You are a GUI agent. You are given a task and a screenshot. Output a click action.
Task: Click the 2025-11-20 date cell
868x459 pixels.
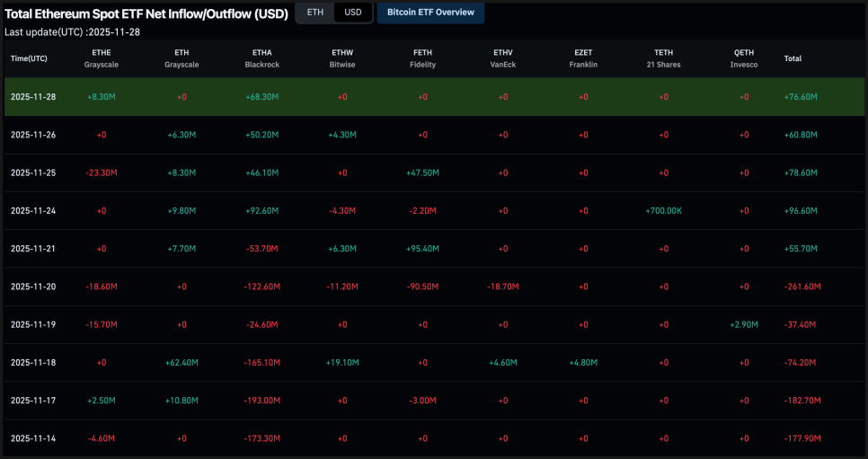33,287
